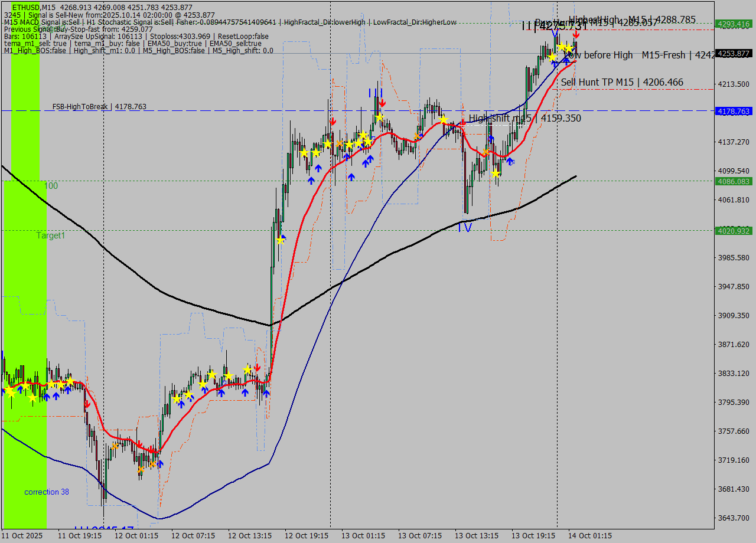This screenshot has height=543, width=756.
Task: Click the blue buy arrow with small flag
Action: (510, 161)
